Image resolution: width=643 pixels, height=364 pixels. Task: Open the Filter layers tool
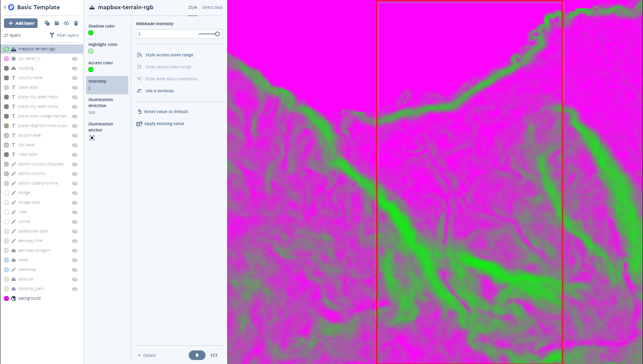(64, 35)
